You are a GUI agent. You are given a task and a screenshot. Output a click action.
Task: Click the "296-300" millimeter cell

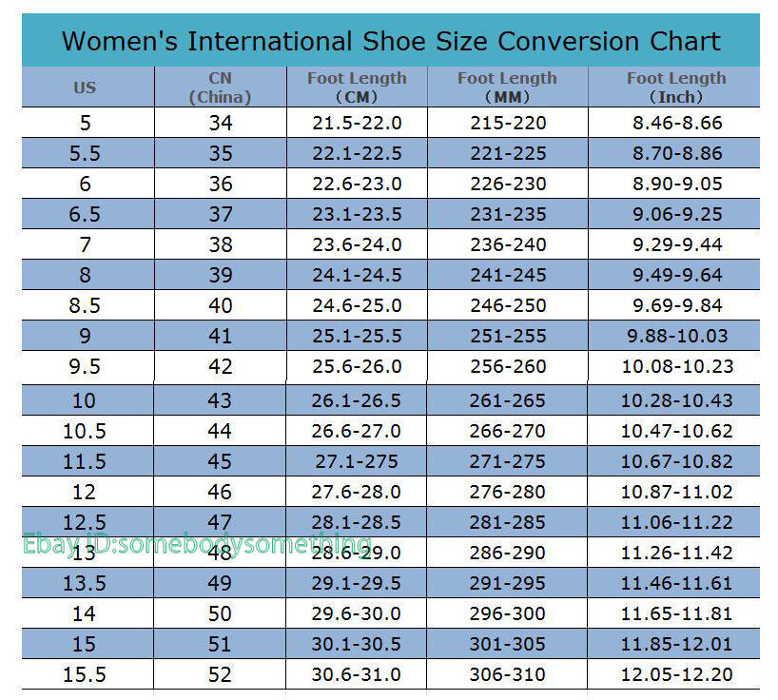point(507,614)
